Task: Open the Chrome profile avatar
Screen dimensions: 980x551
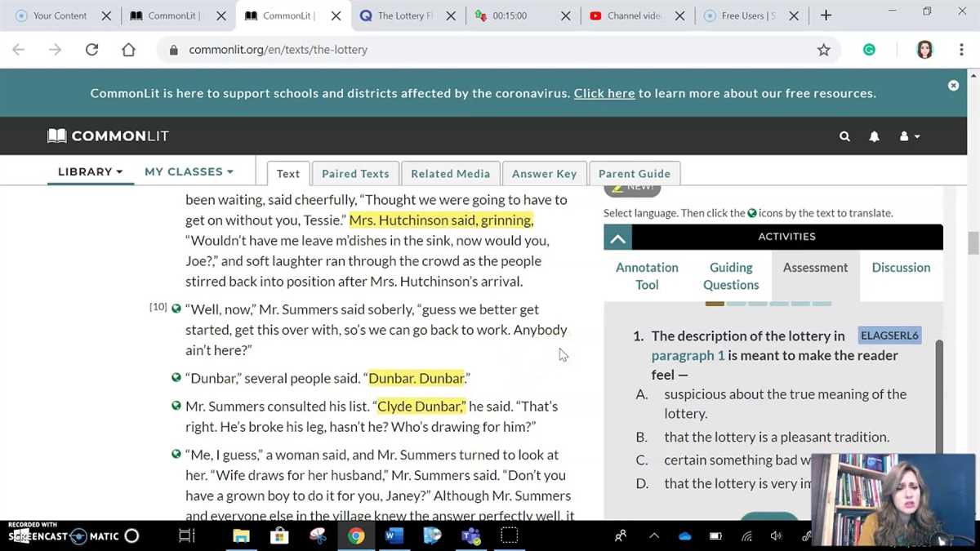Action: (924, 50)
